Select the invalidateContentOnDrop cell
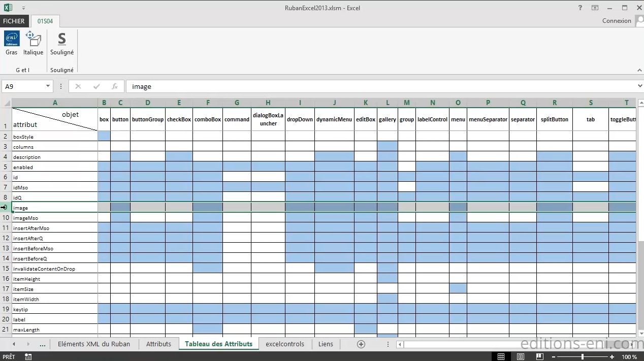This screenshot has height=361, width=644. pos(55,269)
